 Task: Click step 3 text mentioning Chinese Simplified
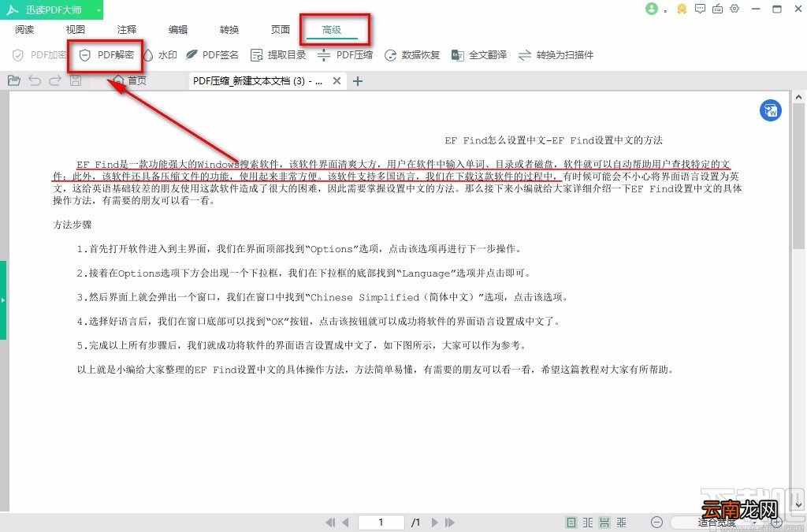click(322, 297)
